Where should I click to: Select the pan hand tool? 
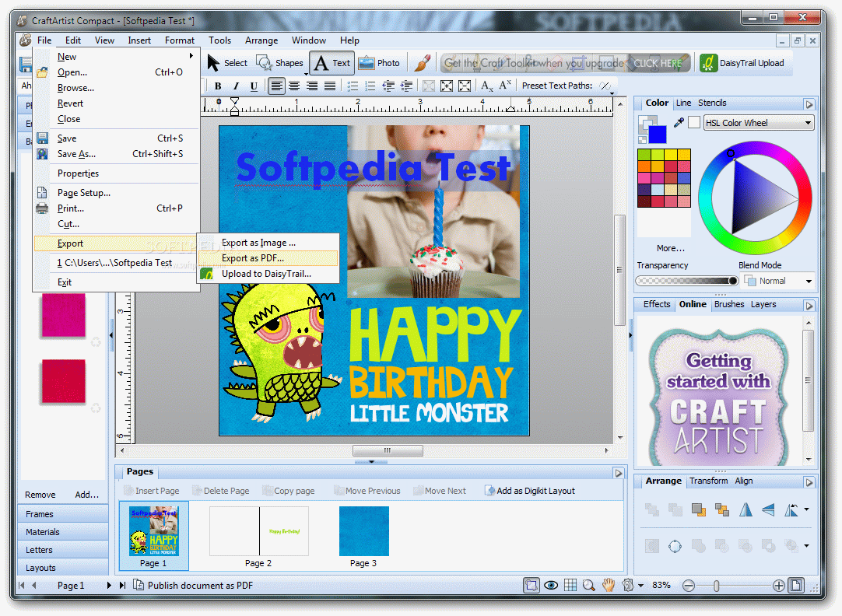coord(608,586)
